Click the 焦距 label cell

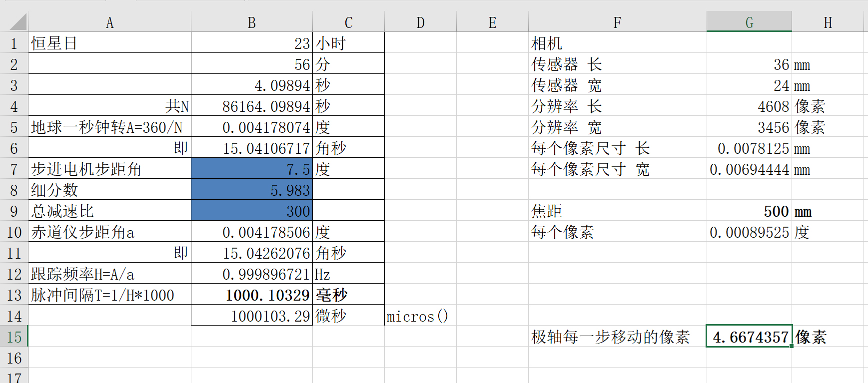[x=618, y=211]
